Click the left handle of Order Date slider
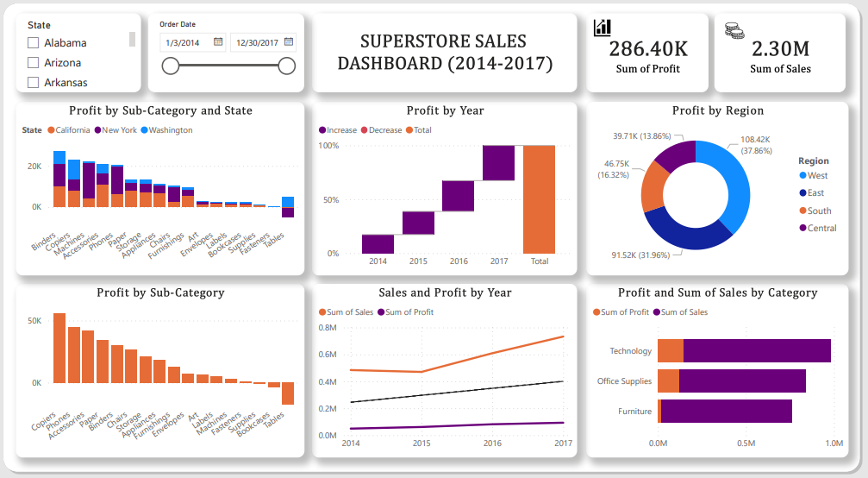 [171, 66]
